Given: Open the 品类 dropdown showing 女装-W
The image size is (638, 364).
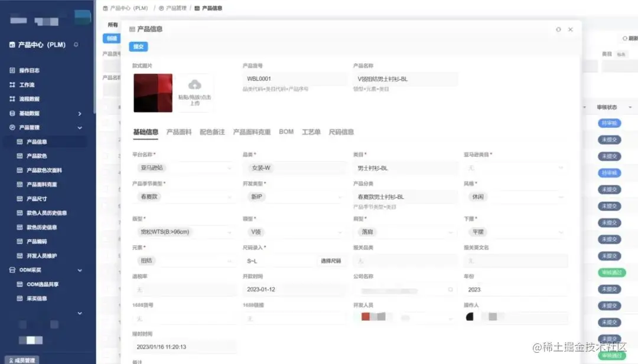Looking at the screenshot, I should coord(295,168).
